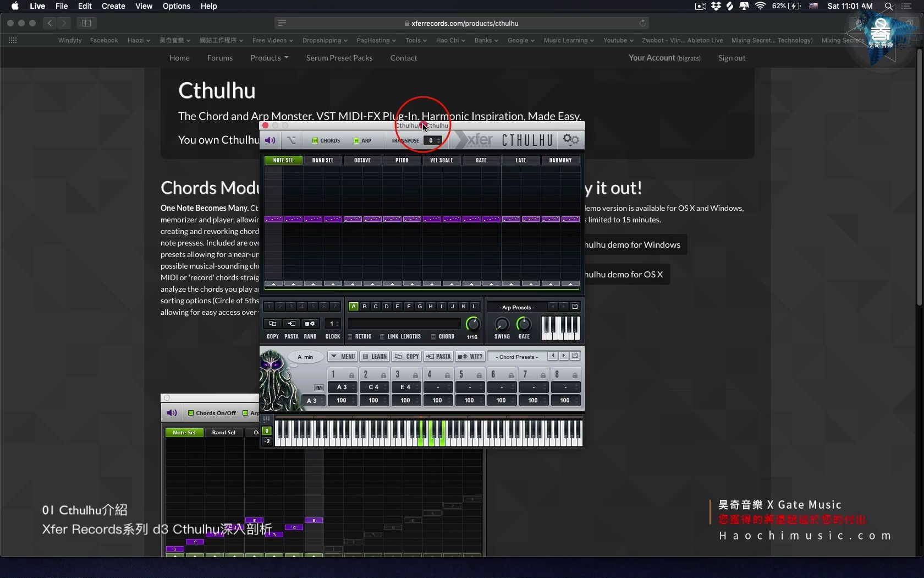
Task: Click the Safari address bar URL
Action: tap(465, 23)
